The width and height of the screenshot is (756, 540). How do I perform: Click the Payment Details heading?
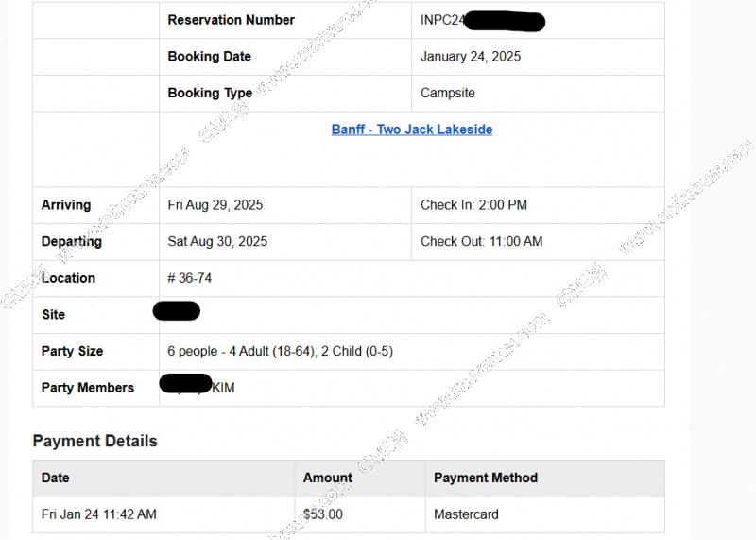(x=95, y=441)
